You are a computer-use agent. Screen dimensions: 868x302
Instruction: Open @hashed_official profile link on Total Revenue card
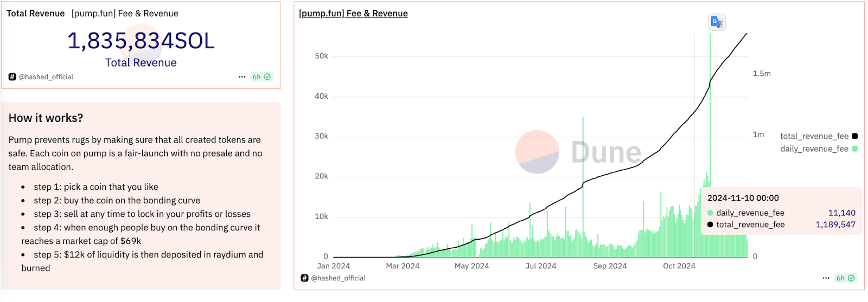point(46,77)
